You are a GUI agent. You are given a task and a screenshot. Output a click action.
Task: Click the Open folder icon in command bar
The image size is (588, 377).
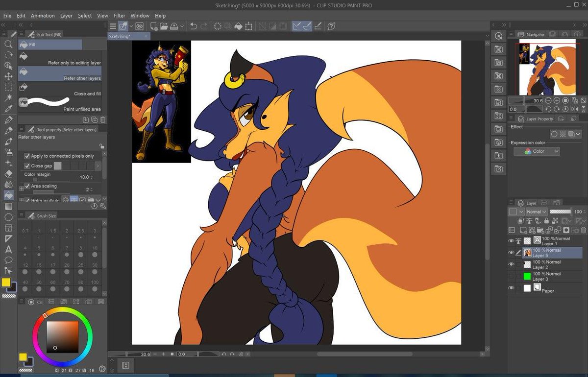164,26
